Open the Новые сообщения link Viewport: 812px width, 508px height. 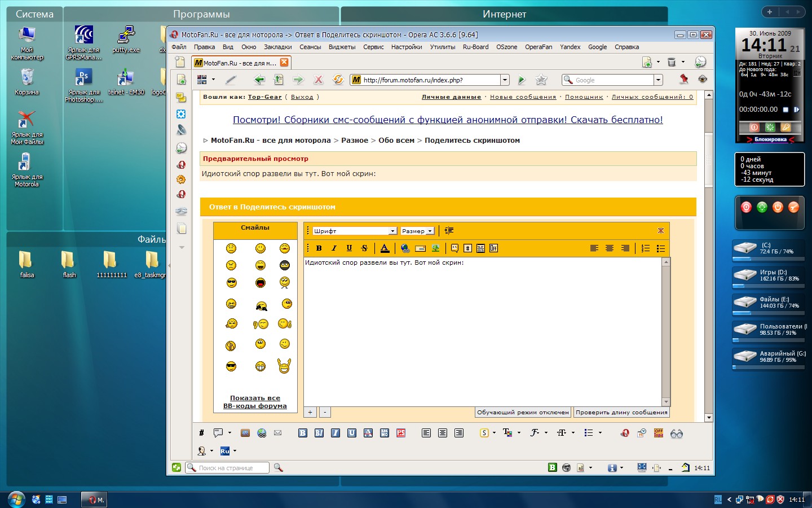(x=523, y=97)
